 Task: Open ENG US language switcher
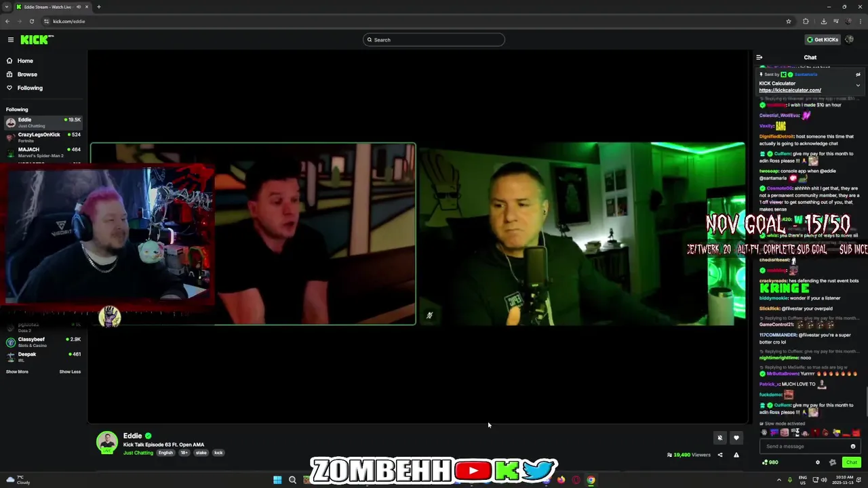pyautogui.click(x=803, y=480)
